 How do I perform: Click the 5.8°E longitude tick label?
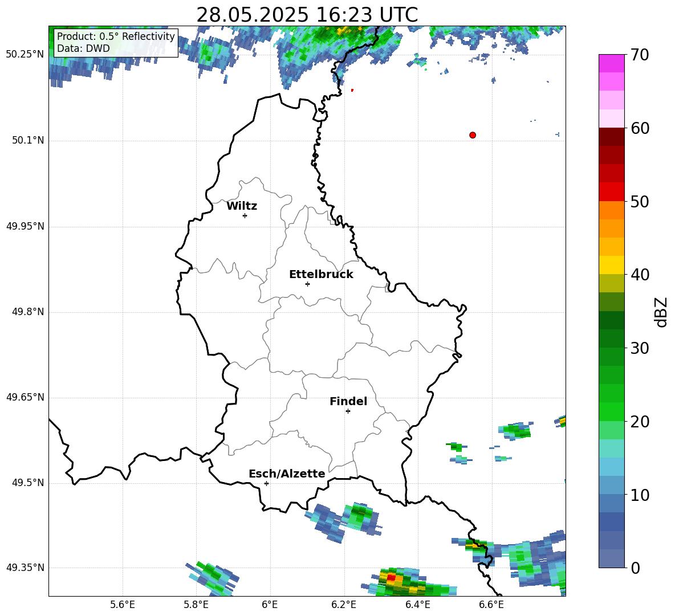point(196,605)
